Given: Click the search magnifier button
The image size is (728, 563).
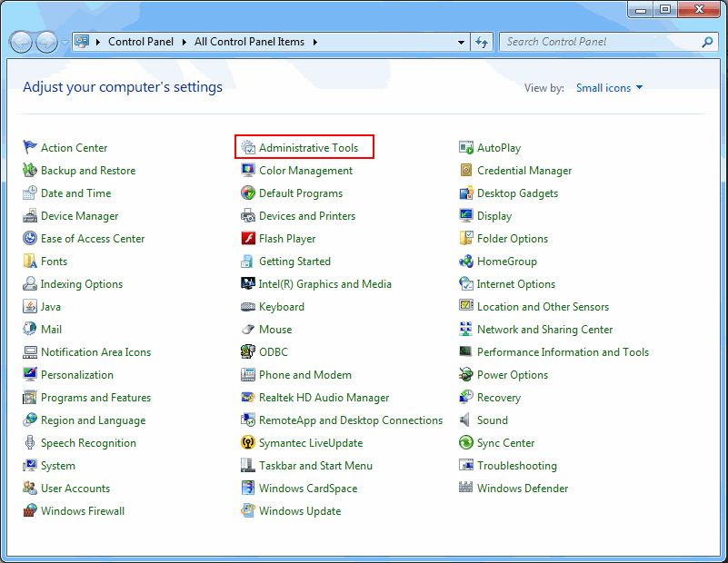Looking at the screenshot, I should click(707, 42).
